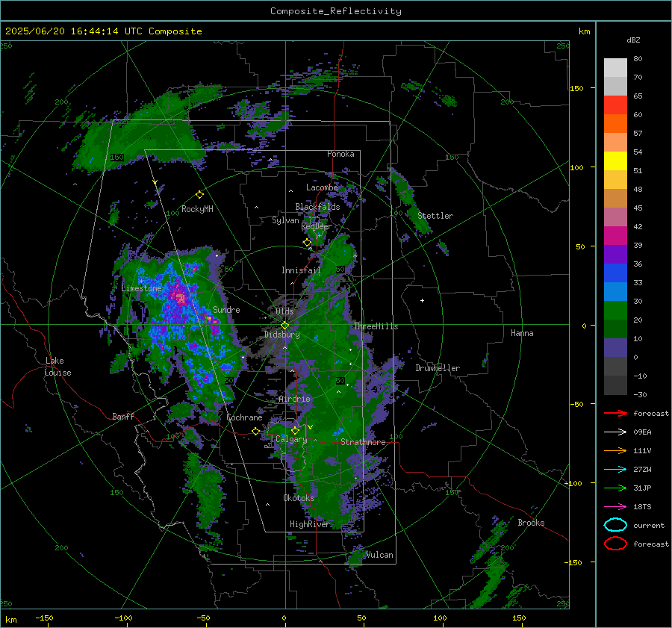Click the HighRiver label
672x628 pixels.
[x=309, y=524]
